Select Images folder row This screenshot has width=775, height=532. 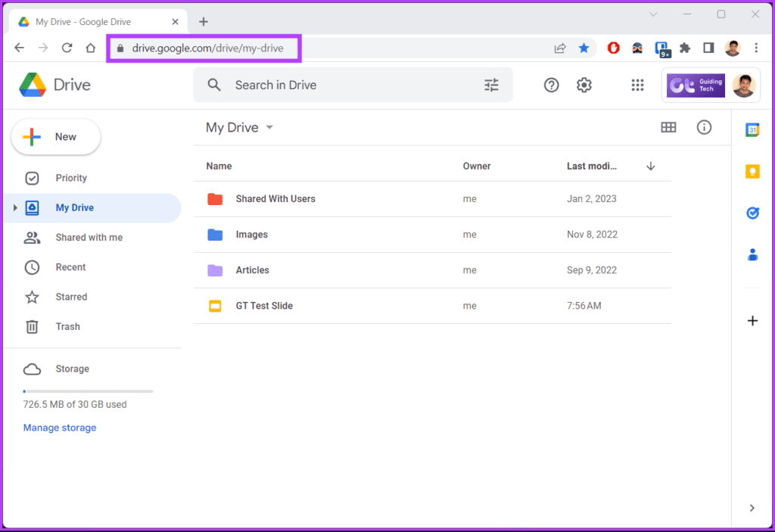coord(432,235)
